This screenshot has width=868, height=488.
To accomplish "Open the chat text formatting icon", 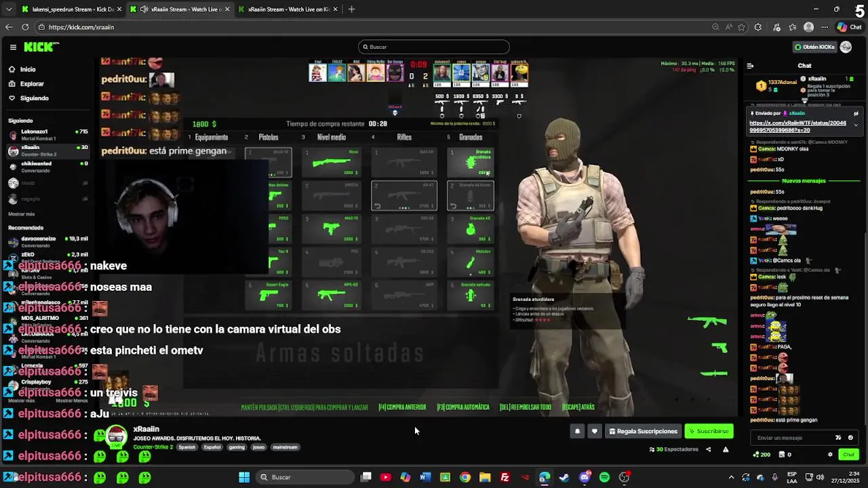I will coord(838,438).
